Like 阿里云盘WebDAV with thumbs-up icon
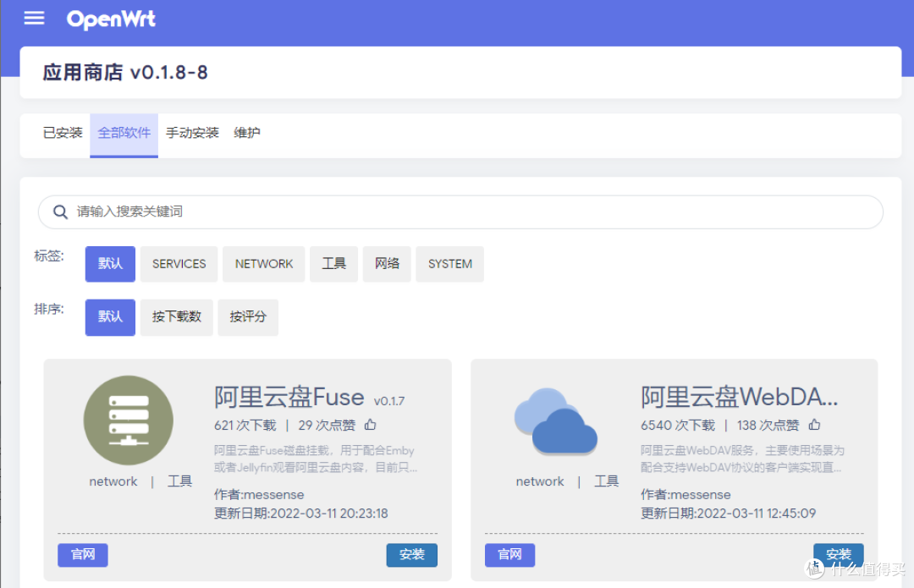 (814, 425)
